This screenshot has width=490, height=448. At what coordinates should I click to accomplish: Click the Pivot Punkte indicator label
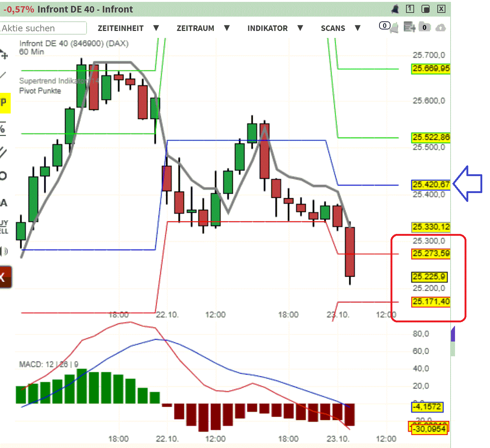40,91
